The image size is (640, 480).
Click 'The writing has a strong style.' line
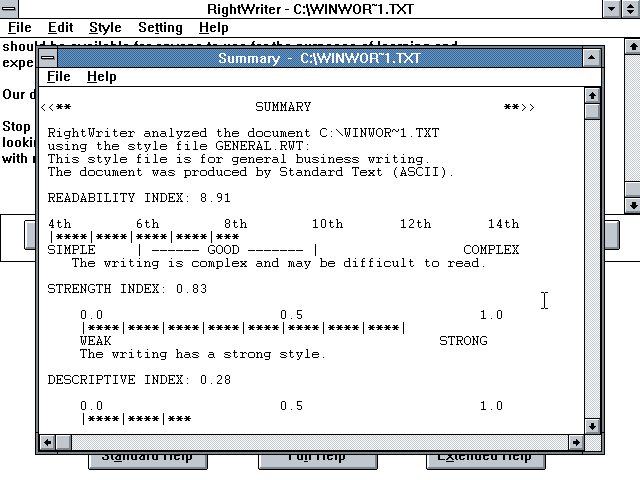[203, 354]
